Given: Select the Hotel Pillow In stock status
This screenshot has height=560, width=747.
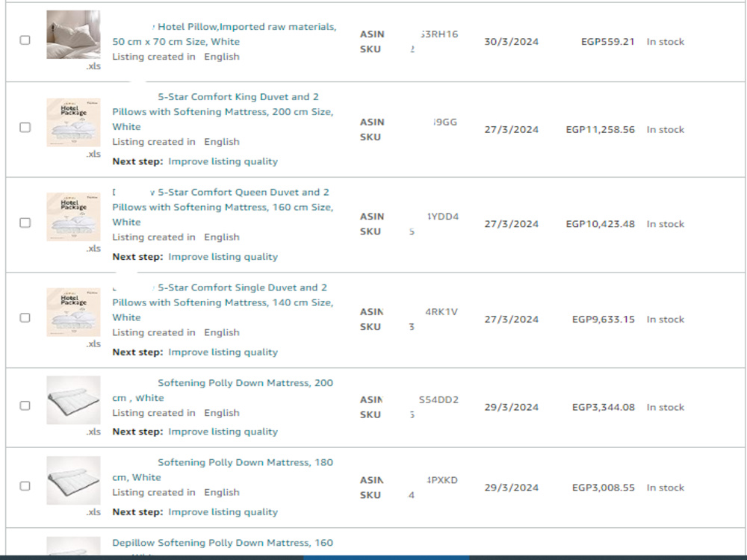Looking at the screenshot, I should coord(666,42).
